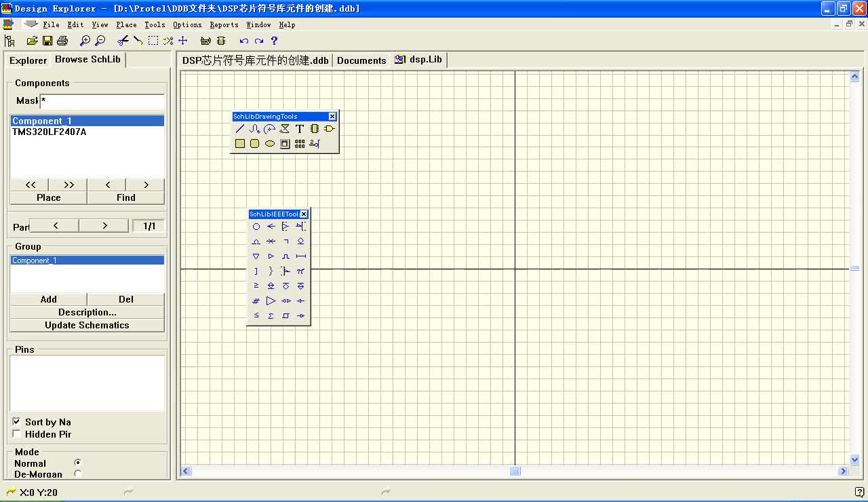Click the New Component chip icon
This screenshot has height=502, width=868.
[315, 129]
